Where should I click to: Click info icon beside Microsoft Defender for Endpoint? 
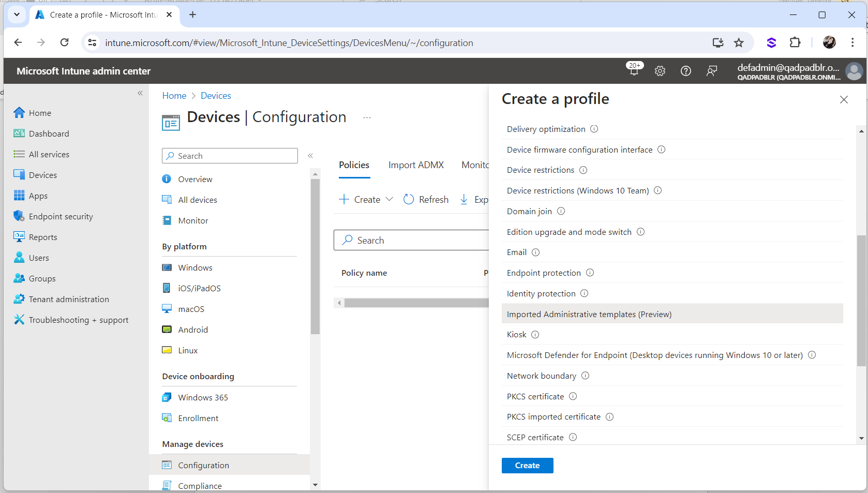812,355
